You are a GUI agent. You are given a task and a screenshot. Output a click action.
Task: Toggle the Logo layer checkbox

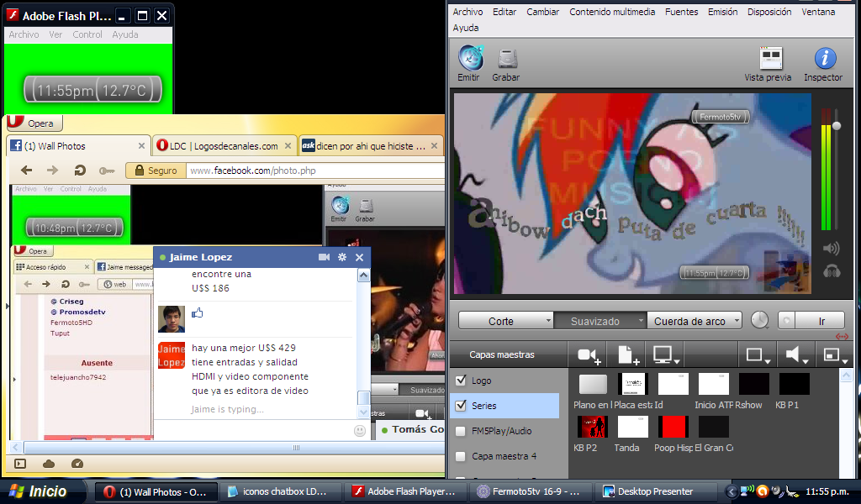(462, 380)
